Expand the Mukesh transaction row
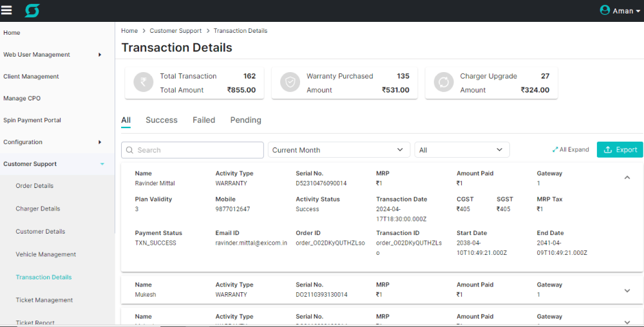The height and width of the screenshot is (327, 644). [627, 290]
